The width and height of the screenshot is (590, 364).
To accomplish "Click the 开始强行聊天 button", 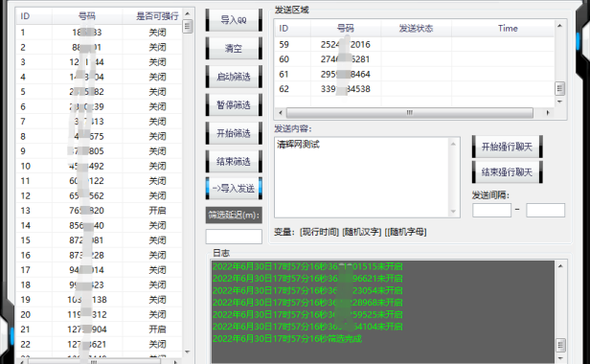I will pyautogui.click(x=508, y=147).
